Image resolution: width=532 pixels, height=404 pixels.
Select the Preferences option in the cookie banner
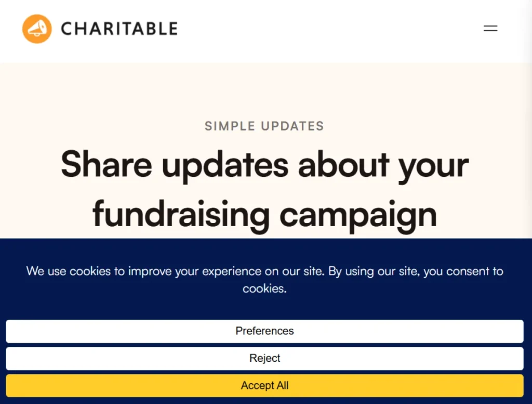coord(265,331)
